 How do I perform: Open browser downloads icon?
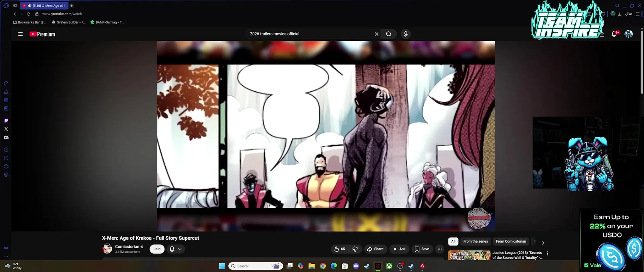[619, 14]
